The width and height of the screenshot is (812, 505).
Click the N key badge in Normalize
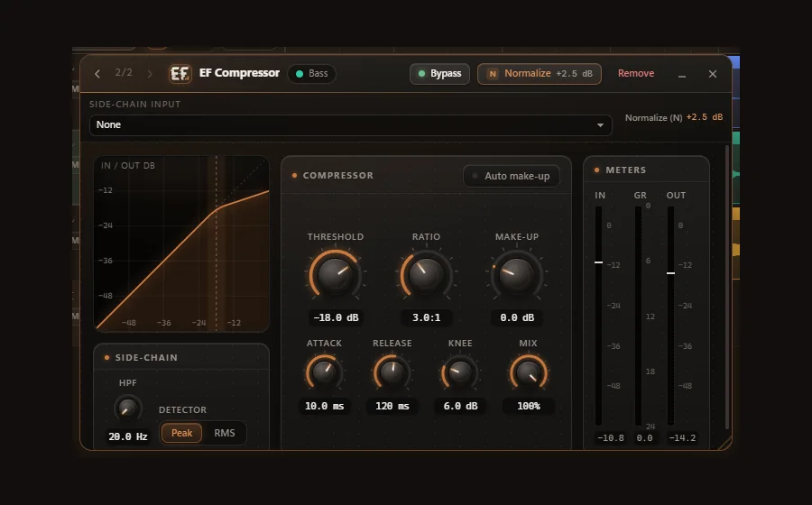493,74
